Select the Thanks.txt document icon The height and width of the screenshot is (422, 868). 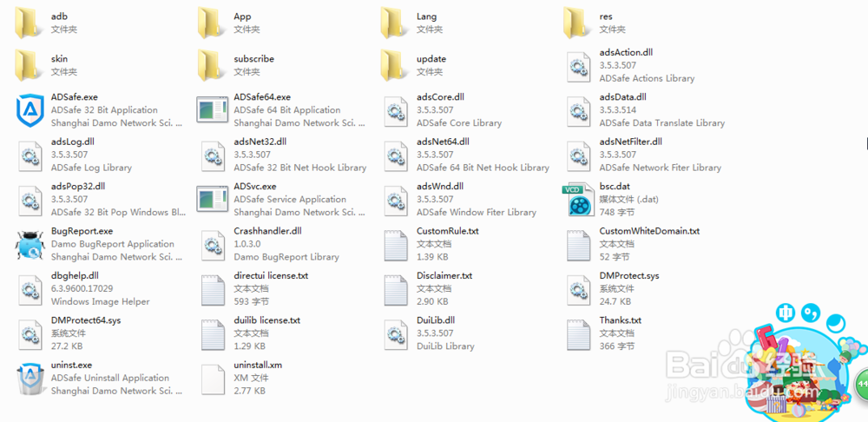[578, 334]
